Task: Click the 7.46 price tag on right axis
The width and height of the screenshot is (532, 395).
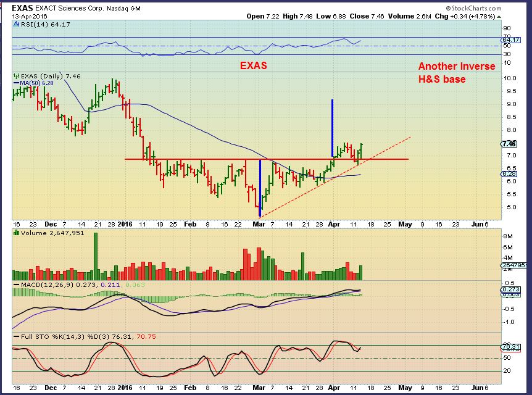Action: pos(509,144)
